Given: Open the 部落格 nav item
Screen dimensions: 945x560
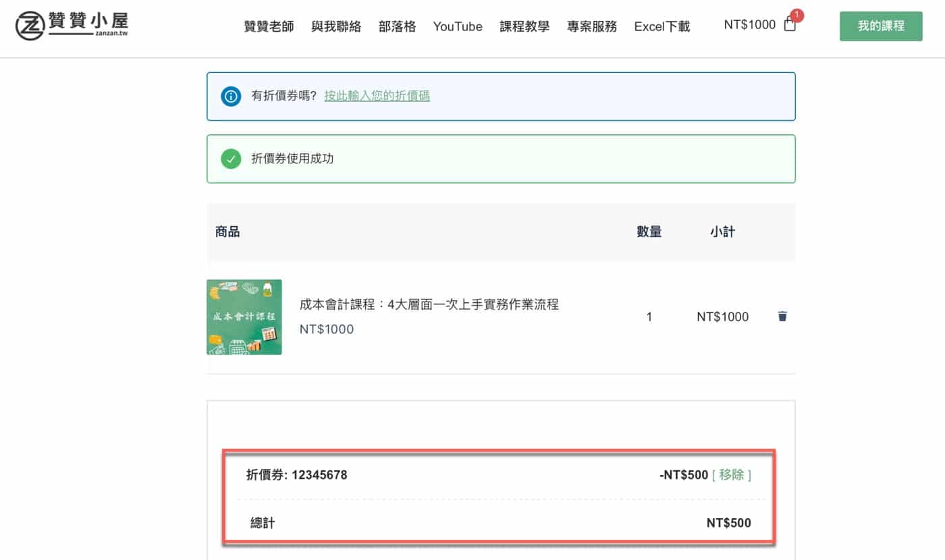Looking at the screenshot, I should click(x=397, y=26).
